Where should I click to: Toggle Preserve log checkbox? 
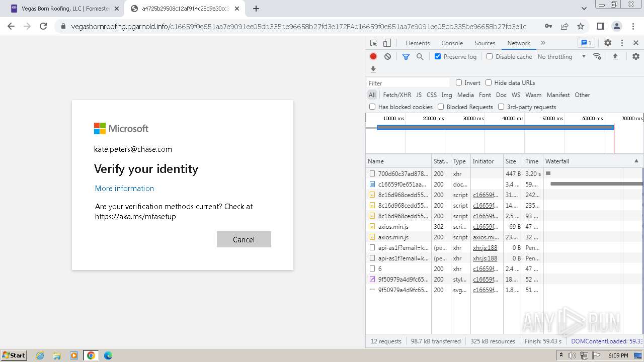pyautogui.click(x=438, y=56)
